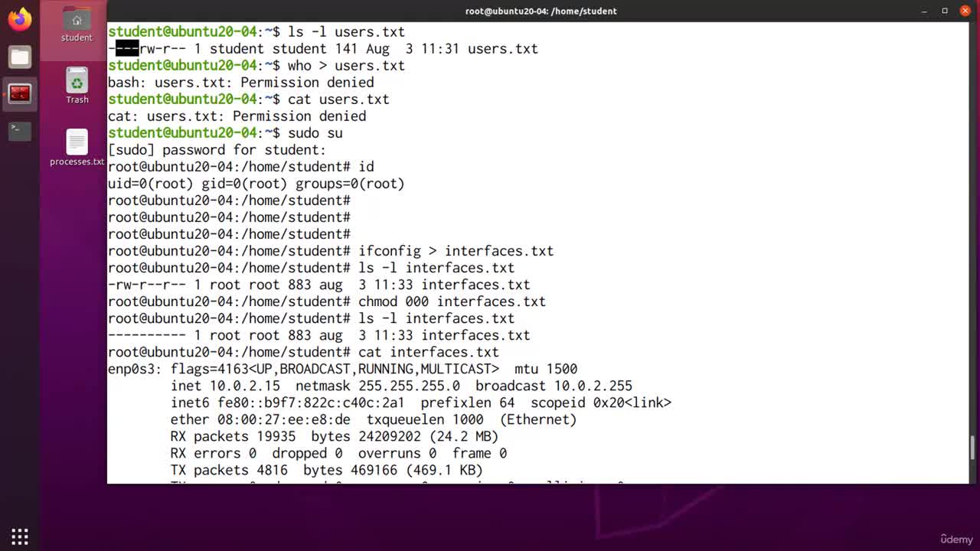Open the Trash desktop icon

click(77, 86)
